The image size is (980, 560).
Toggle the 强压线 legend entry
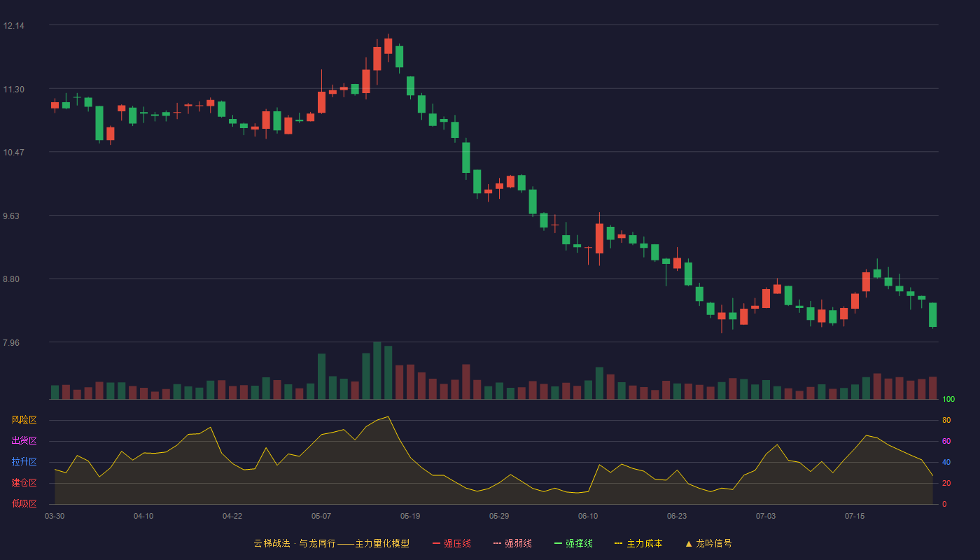coord(451,543)
